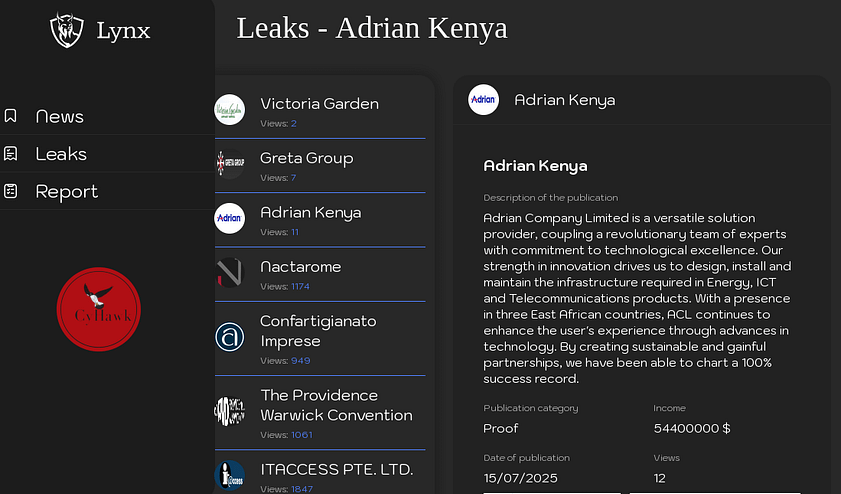This screenshot has height=494, width=841.
Task: Select the Adrian Kenya list entry
Action: pos(320,220)
